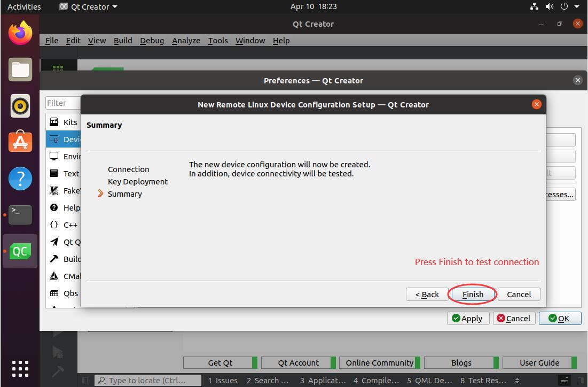Toggle left sidebar icon in status bar
The width and height of the screenshot is (588, 387).
[85, 380]
